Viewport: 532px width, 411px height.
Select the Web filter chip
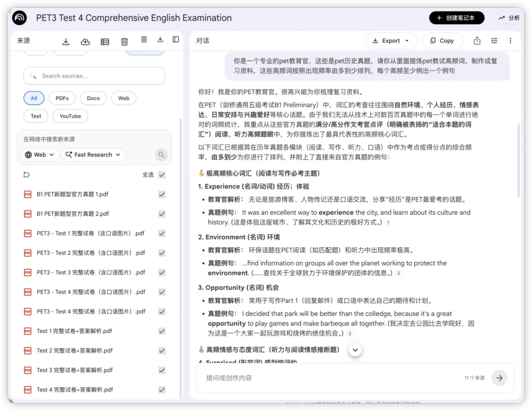coord(124,98)
